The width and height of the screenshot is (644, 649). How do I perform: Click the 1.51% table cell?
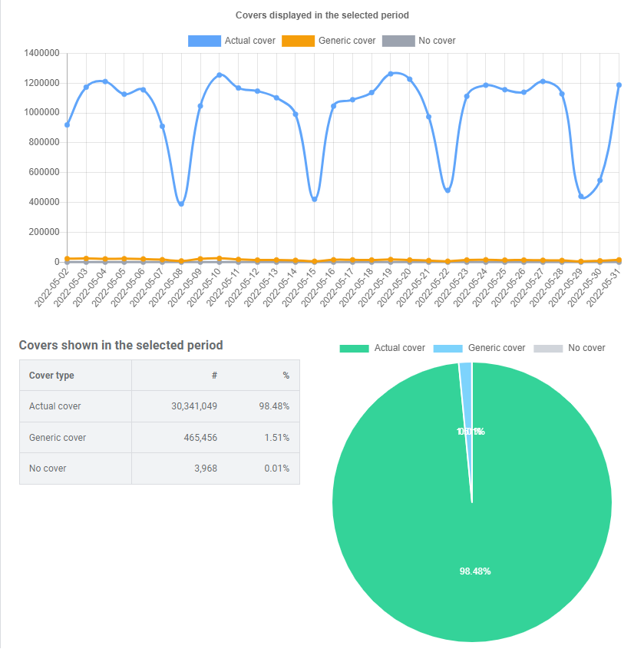point(276,438)
